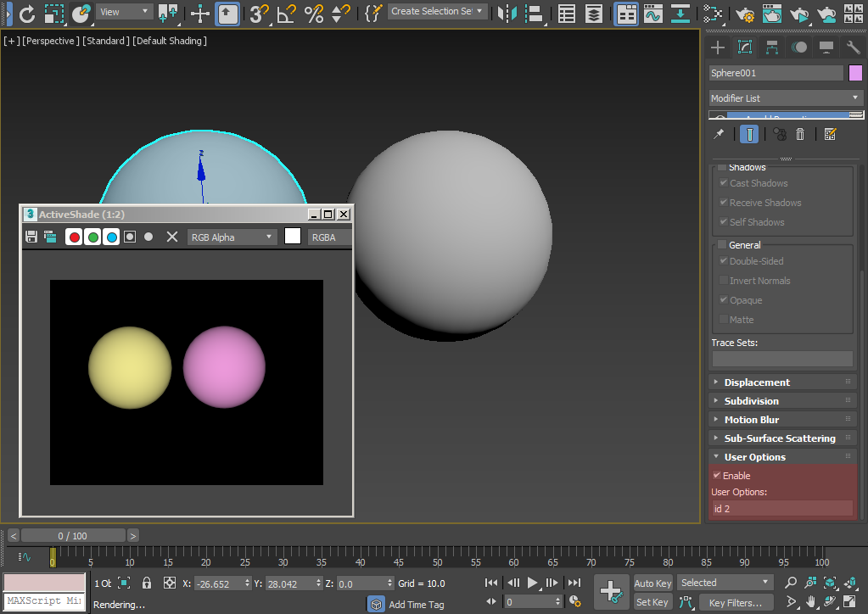
Task: Click the Percent Snap tool icon
Action: (314, 13)
